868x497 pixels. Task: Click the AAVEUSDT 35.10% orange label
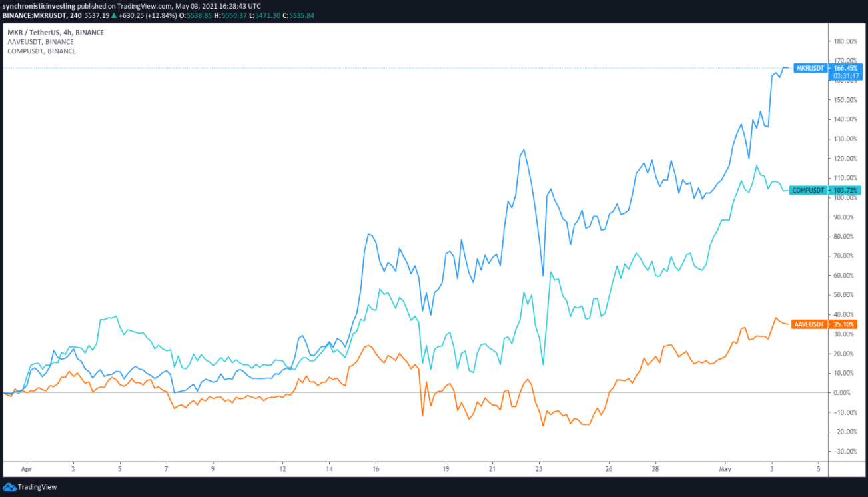tap(826, 324)
